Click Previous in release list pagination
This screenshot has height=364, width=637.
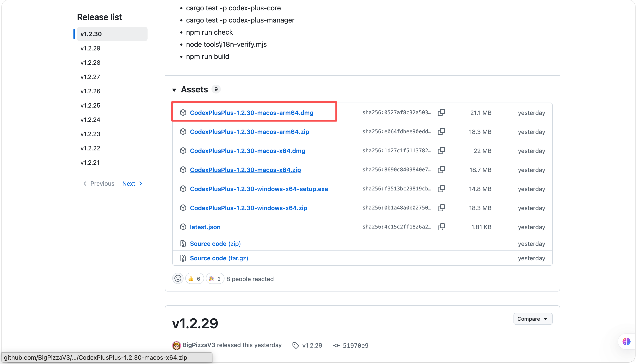pos(99,184)
